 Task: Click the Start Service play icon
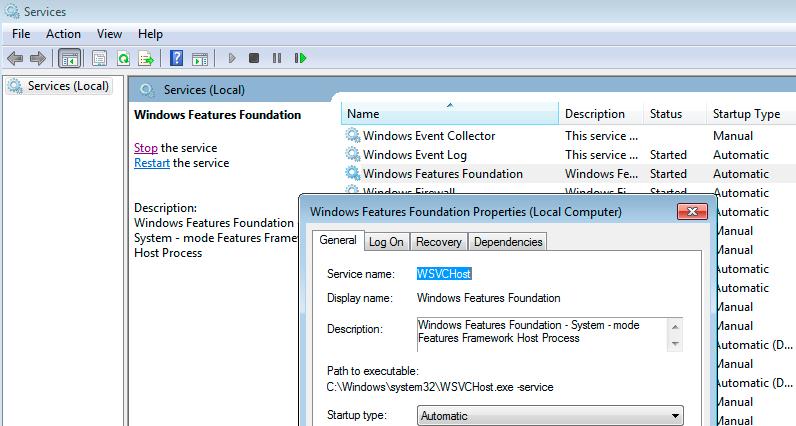(x=232, y=58)
